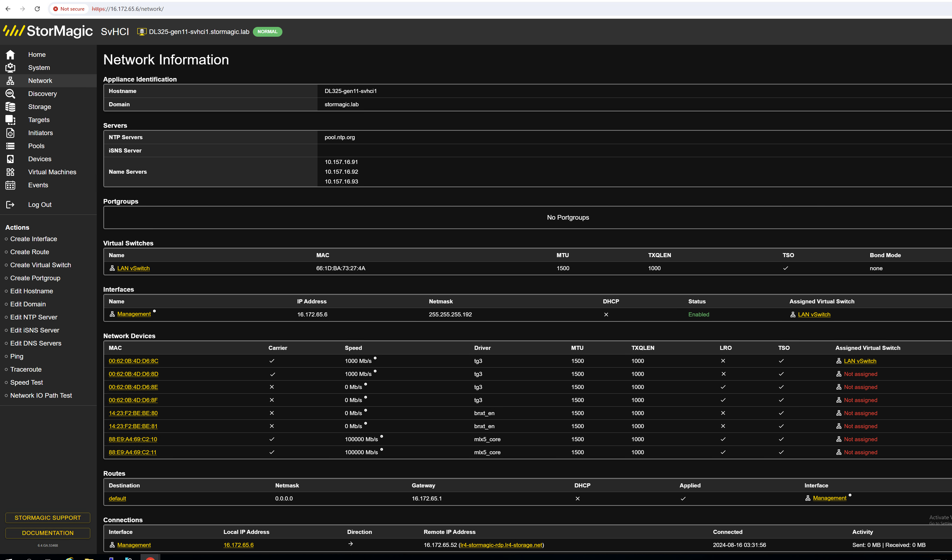Select Log Out from sidebar

[40, 204]
